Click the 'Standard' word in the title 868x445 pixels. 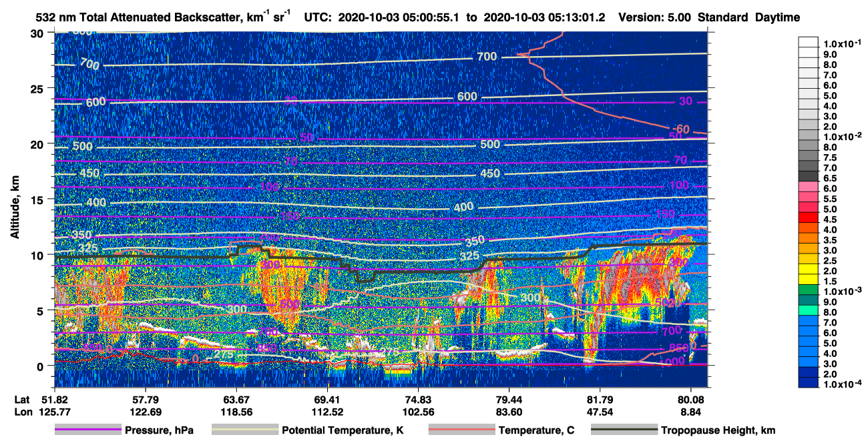722,18
